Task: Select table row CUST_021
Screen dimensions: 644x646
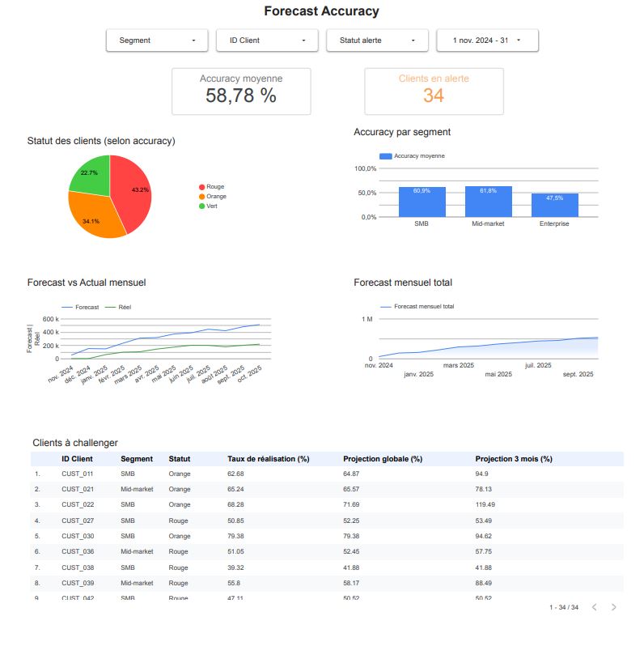Action: [327, 490]
